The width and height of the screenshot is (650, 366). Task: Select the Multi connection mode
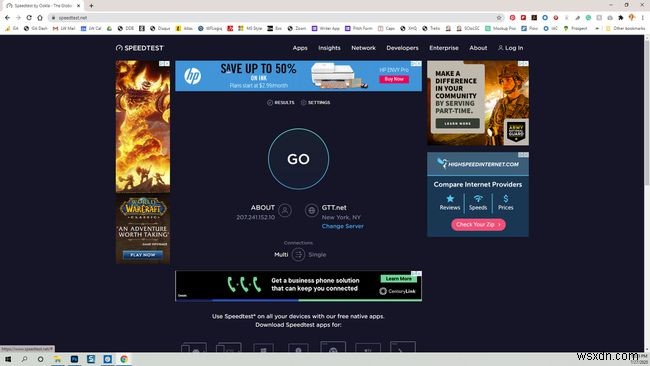pyautogui.click(x=281, y=255)
